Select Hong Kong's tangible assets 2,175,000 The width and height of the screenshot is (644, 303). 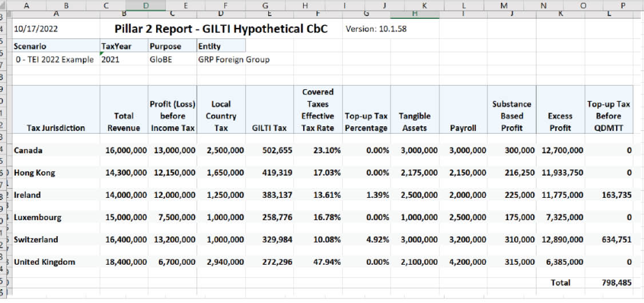pyautogui.click(x=415, y=173)
